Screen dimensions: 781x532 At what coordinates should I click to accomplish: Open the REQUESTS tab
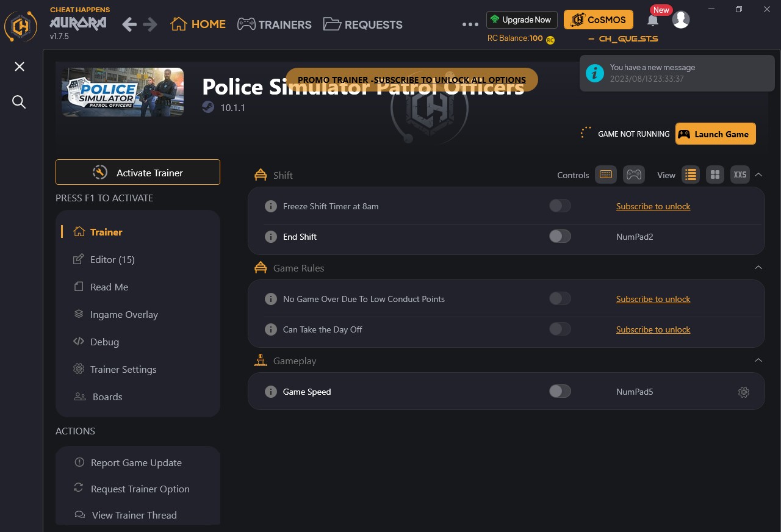[363, 24]
